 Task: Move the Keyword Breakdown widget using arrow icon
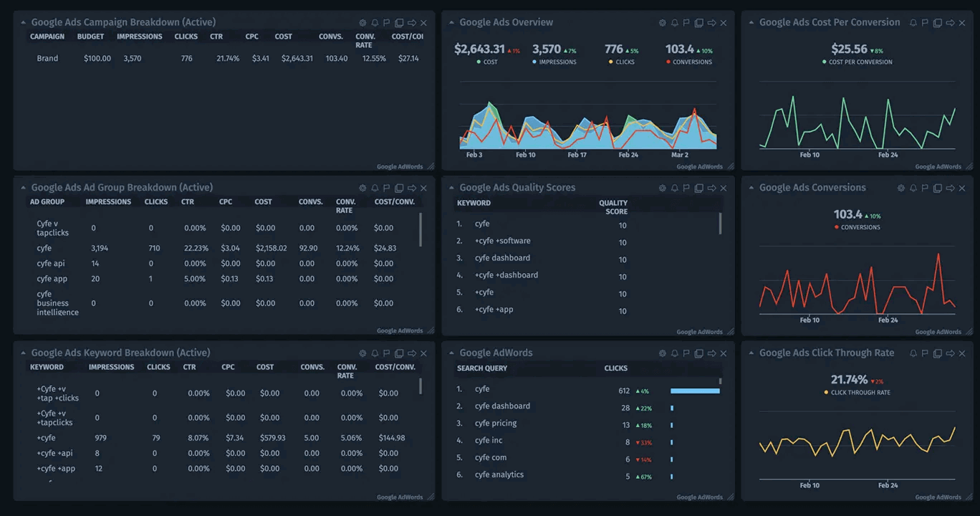coord(410,353)
